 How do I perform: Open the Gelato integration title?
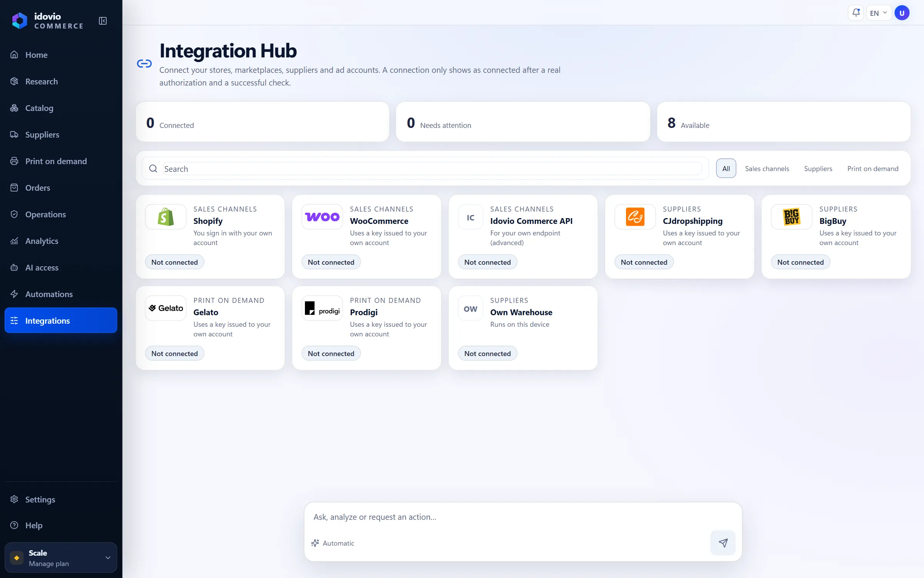pos(206,312)
